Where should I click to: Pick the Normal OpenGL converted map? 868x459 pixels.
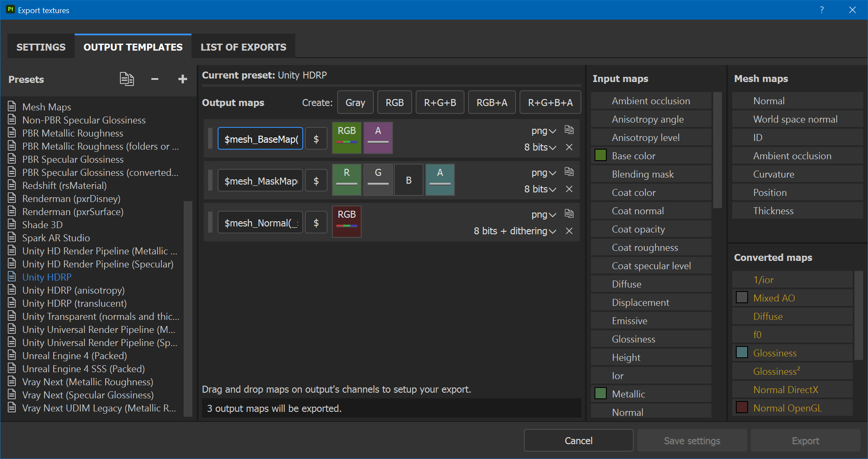click(793, 408)
